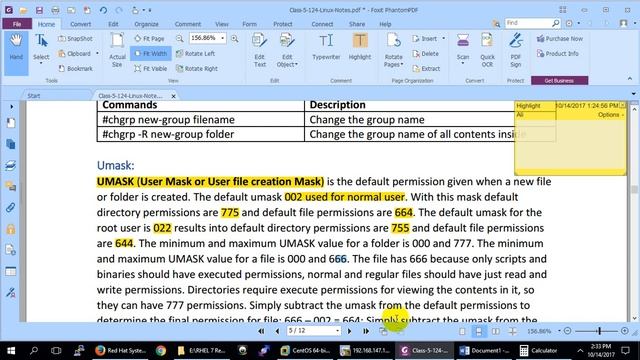Click the status bar zoom-in plus button
This screenshot has height=360, width=640.
tap(624, 331)
